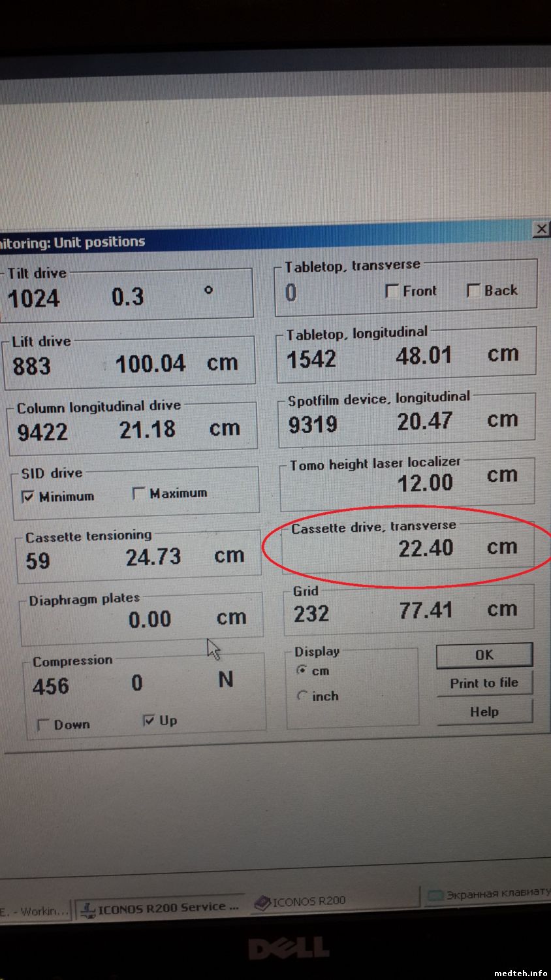The image size is (551, 980).
Task: Click the Tilt drive value 1024
Action: click(x=34, y=299)
